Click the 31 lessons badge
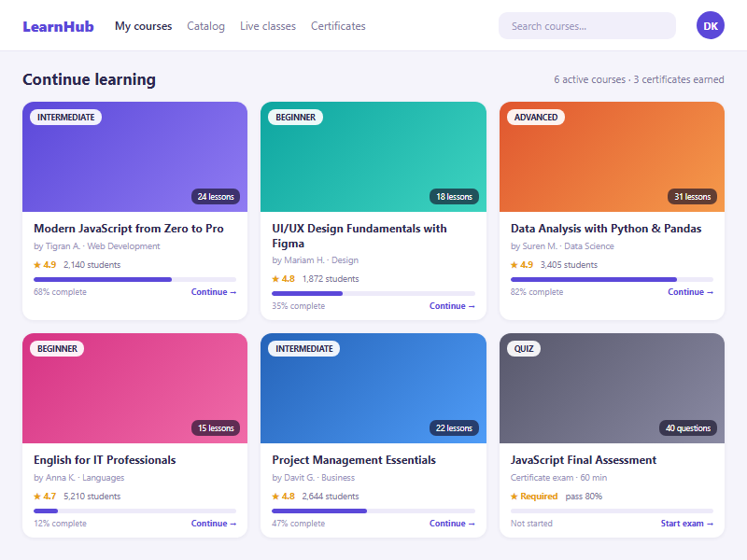 (x=692, y=197)
